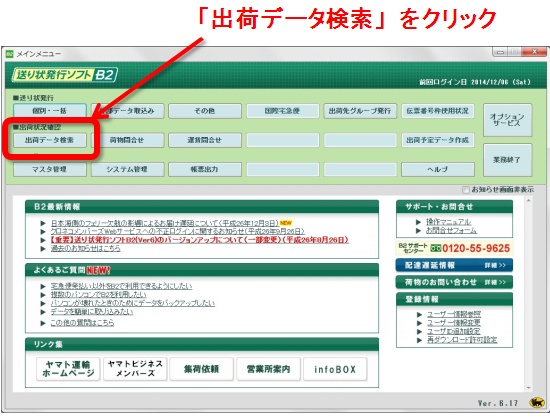Follow 過去のお知らせはこちら link
The height and width of the screenshot is (419, 550).
click(86, 248)
